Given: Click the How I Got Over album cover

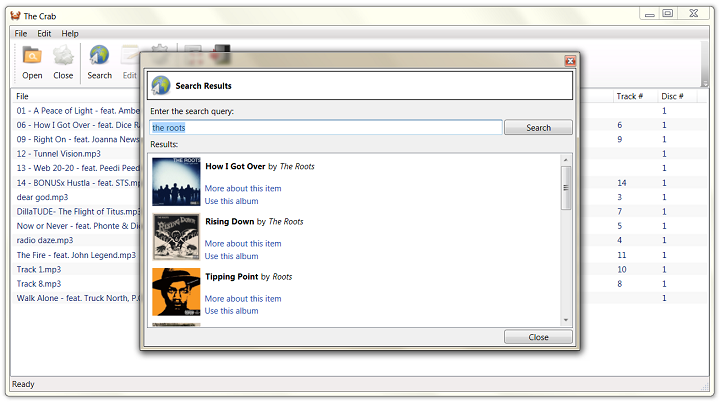Looking at the screenshot, I should tap(176, 182).
